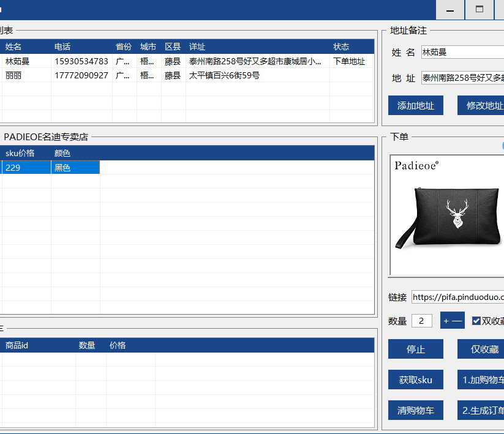
Task: Click the maximize window button
Action: 480,10
